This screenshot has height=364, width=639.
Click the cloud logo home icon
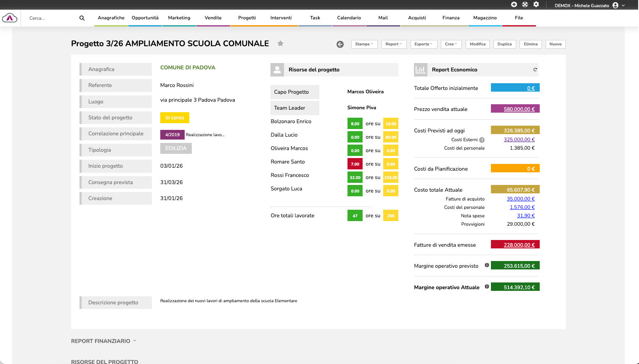10,18
